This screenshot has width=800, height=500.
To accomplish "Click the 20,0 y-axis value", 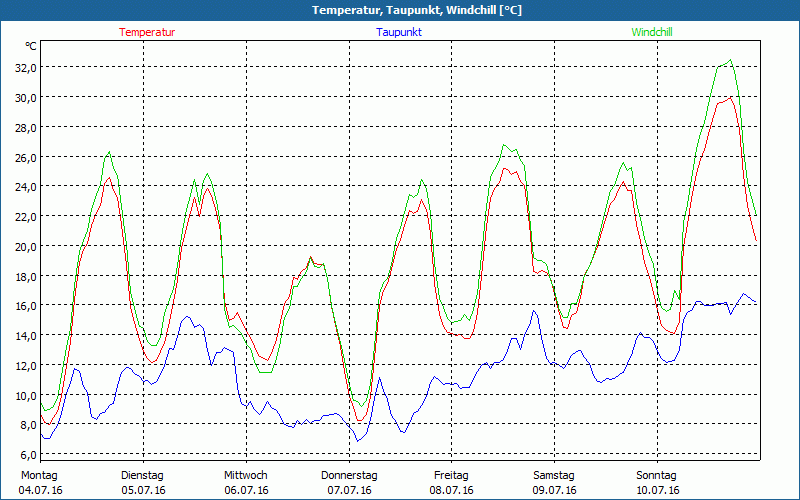I will [24, 246].
